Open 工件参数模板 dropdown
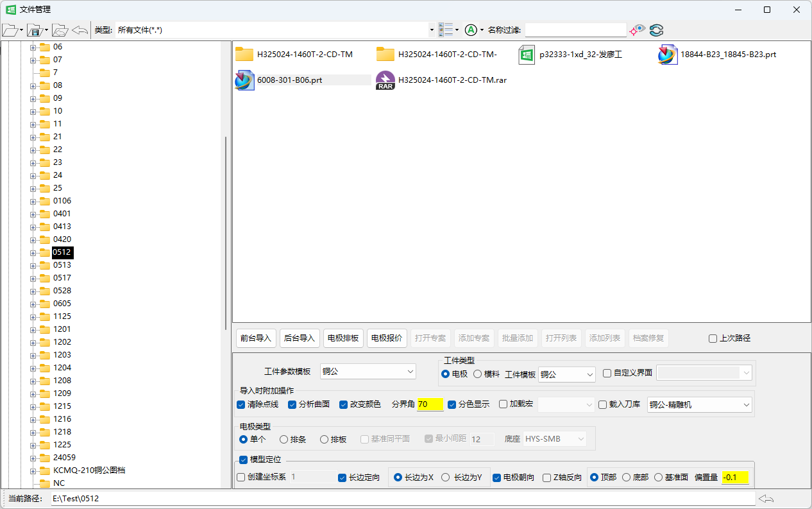 [x=368, y=371]
